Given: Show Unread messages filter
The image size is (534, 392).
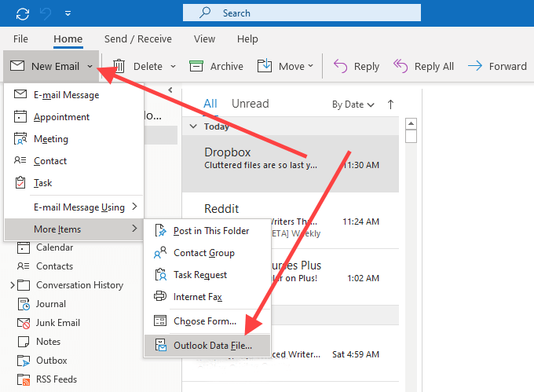Looking at the screenshot, I should [x=250, y=104].
